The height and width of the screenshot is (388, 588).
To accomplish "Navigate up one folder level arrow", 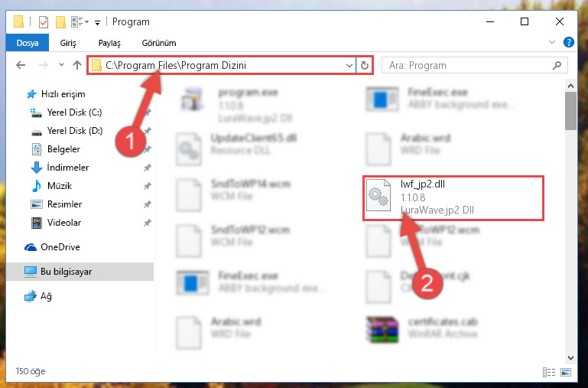I will pyautogui.click(x=77, y=65).
